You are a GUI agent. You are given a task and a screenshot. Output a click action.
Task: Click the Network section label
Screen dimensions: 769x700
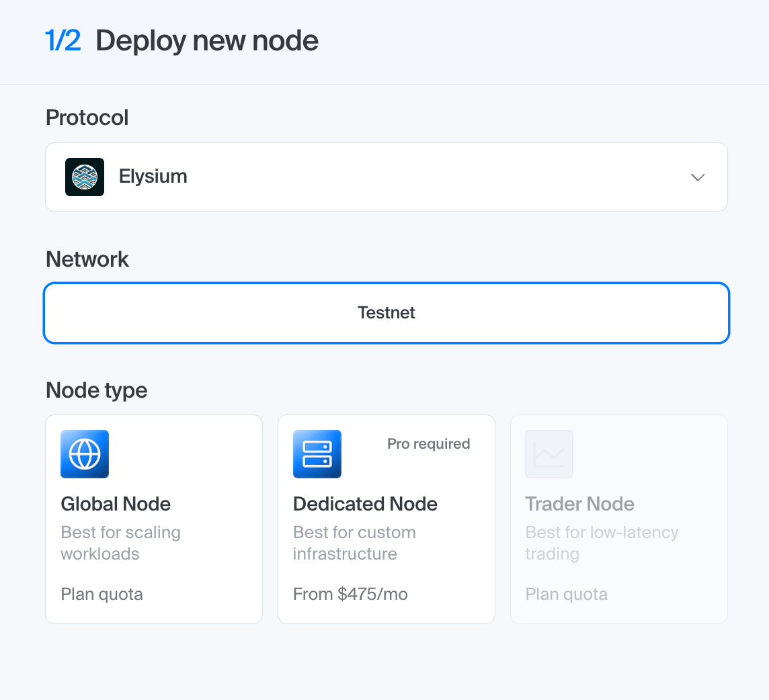(x=87, y=259)
